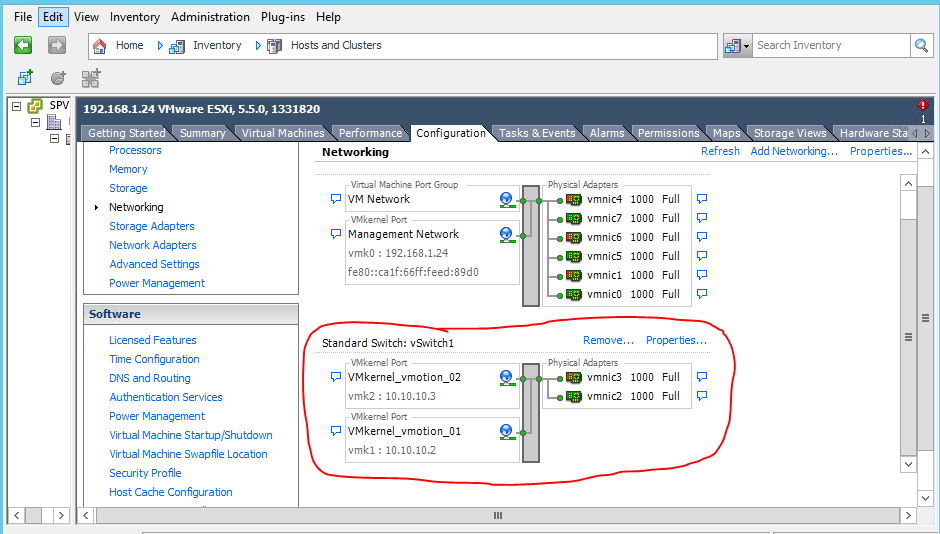940x534 pixels.
Task: Click the speech bubble beside Management Network
Action: coord(336,234)
